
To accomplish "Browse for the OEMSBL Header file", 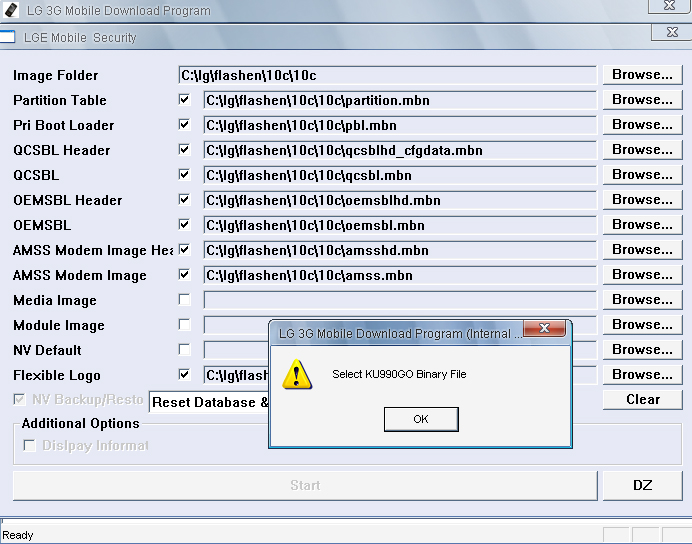I will [x=643, y=200].
